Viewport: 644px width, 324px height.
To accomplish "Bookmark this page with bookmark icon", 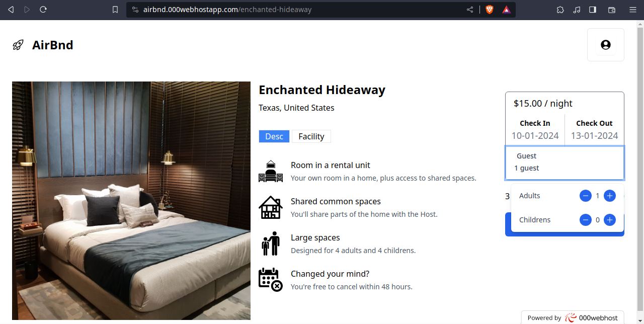I will [115, 10].
